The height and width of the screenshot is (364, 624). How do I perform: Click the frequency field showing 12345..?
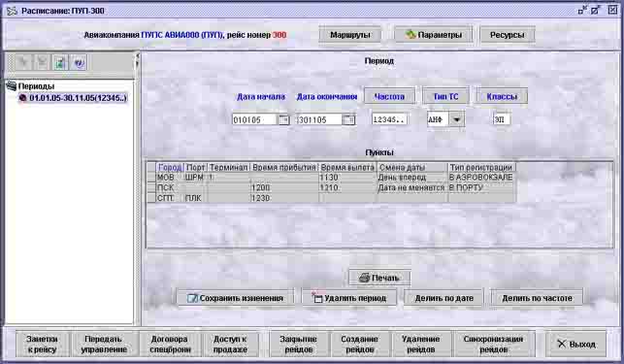[389, 119]
